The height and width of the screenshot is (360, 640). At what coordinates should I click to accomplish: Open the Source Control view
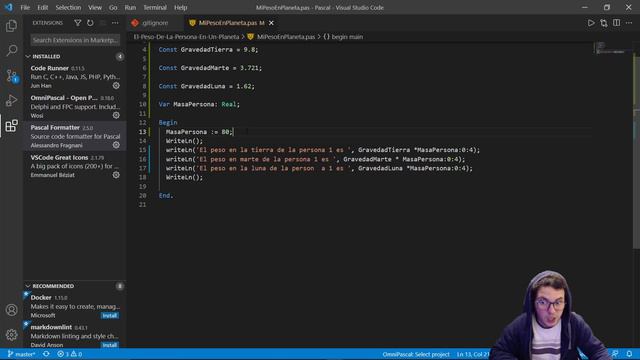pos(11,76)
